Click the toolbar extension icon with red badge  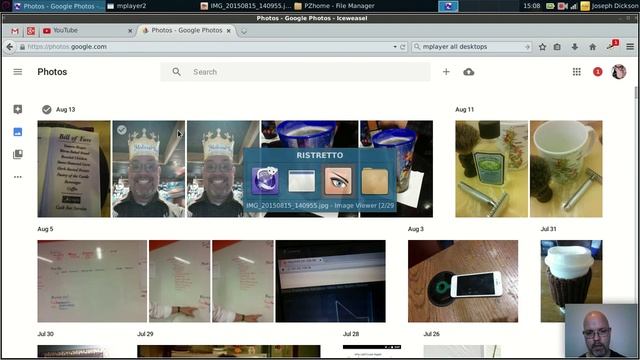click(x=612, y=45)
